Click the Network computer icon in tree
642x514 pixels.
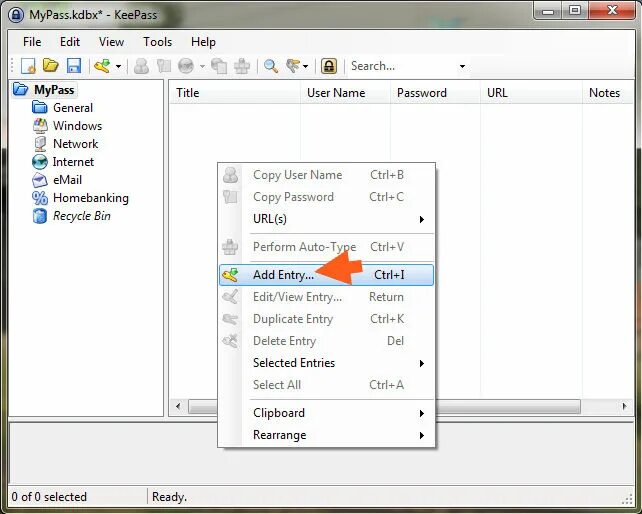[40, 144]
